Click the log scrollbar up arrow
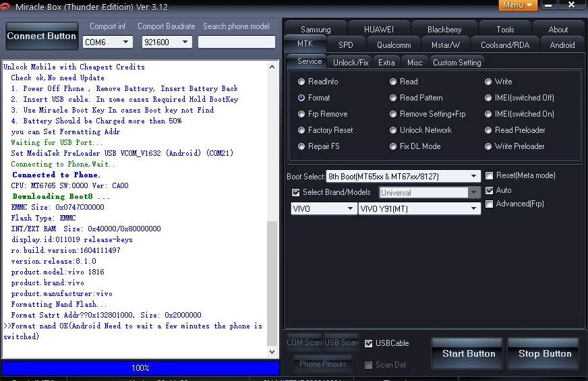 click(272, 67)
